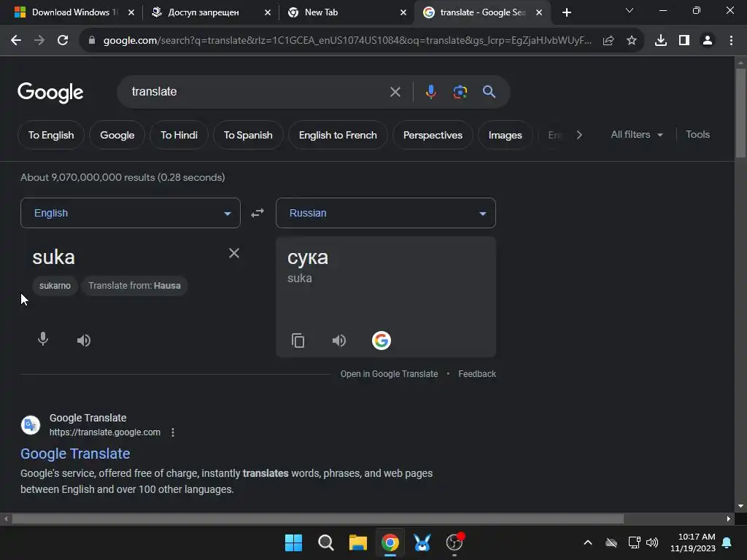Open a new browser tab

566,12
